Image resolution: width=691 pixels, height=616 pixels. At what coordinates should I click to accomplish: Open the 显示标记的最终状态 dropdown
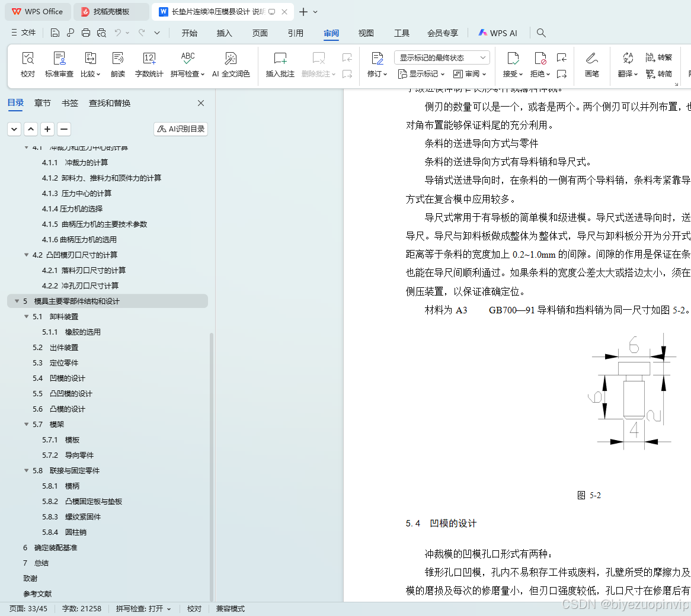tap(443, 57)
